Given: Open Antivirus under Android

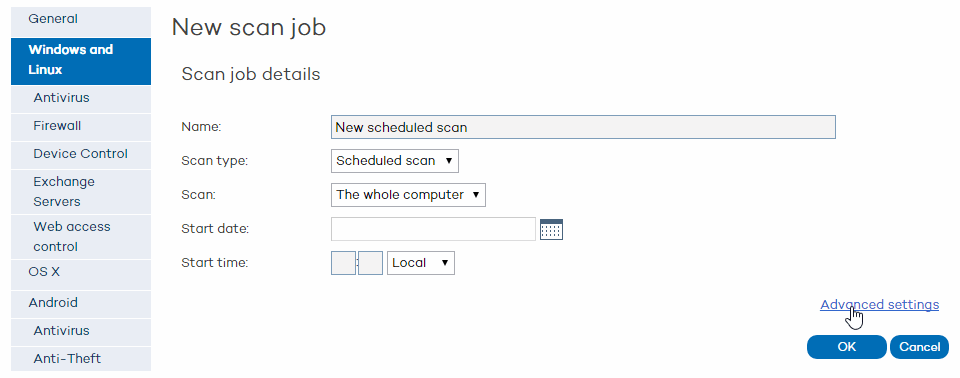Looking at the screenshot, I should [x=81, y=331].
